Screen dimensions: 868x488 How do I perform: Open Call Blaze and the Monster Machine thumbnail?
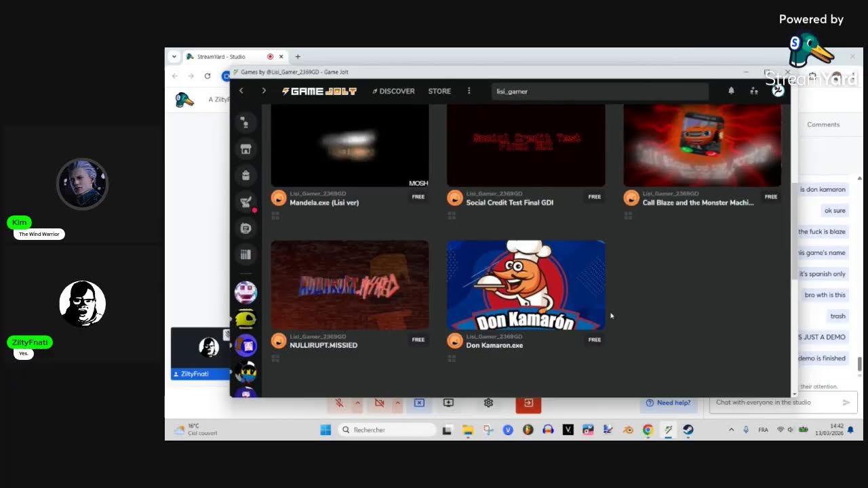(x=703, y=145)
